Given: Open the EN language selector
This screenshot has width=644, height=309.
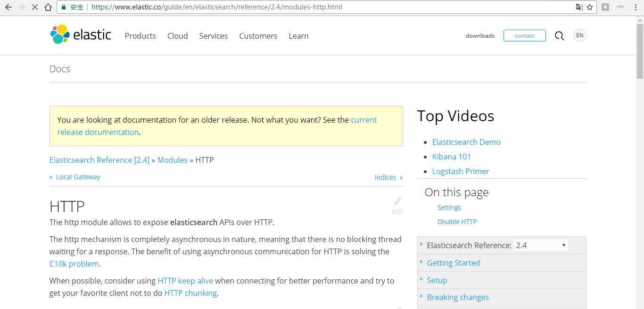Looking at the screenshot, I should 580,35.
